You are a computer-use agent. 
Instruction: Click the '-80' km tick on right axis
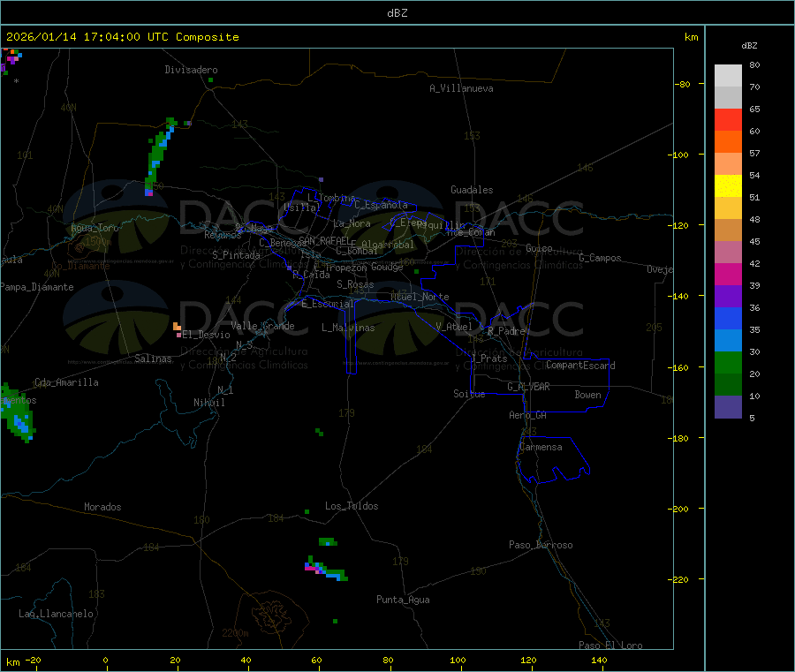click(x=682, y=84)
